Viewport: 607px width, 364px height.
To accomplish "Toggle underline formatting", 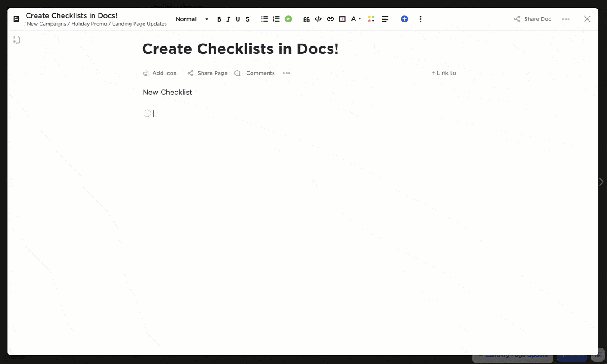I will point(238,19).
